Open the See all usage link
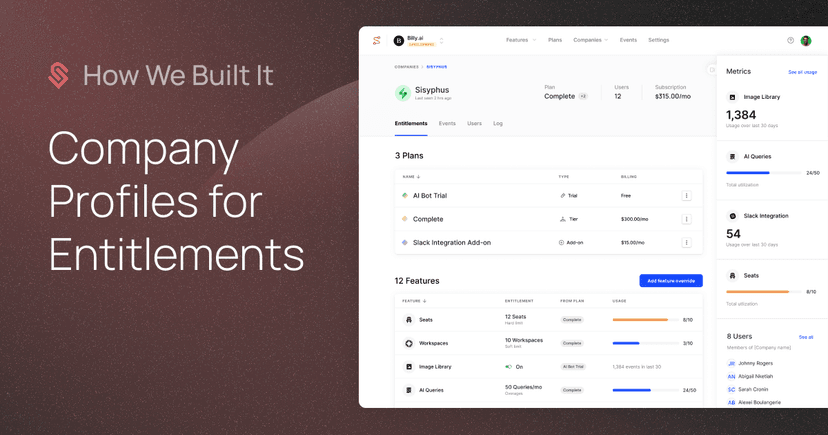This screenshot has height=435, width=828. (x=802, y=72)
